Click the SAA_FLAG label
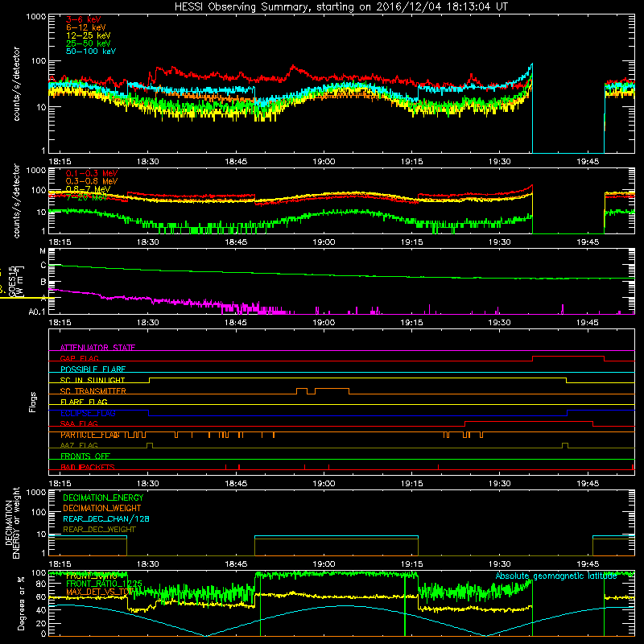The height and width of the screenshot is (644, 644). coord(79,423)
